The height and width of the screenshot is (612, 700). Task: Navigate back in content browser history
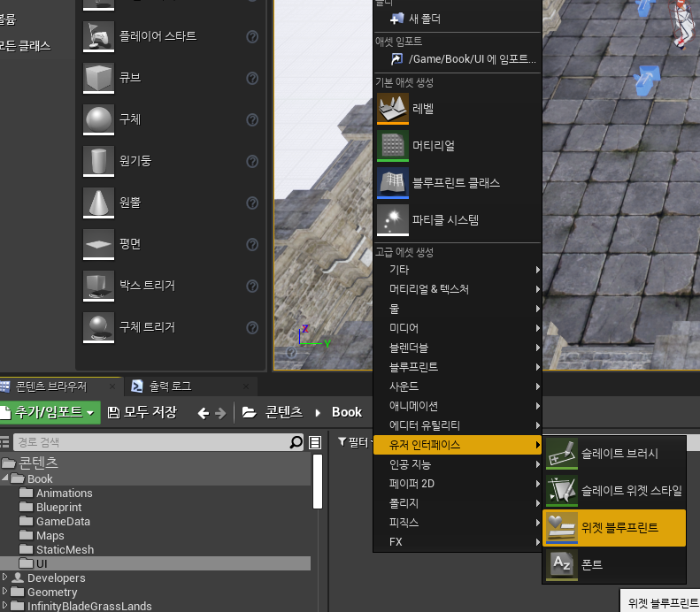click(x=204, y=414)
